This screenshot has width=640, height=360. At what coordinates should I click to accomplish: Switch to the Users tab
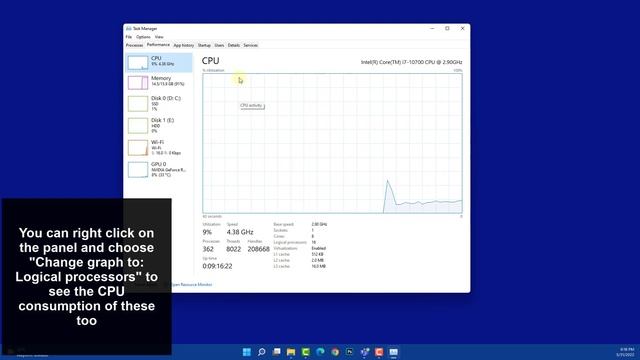coord(219,45)
